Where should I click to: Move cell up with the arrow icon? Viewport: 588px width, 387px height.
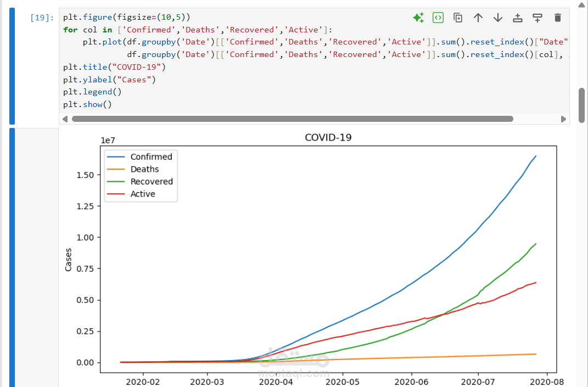point(478,18)
